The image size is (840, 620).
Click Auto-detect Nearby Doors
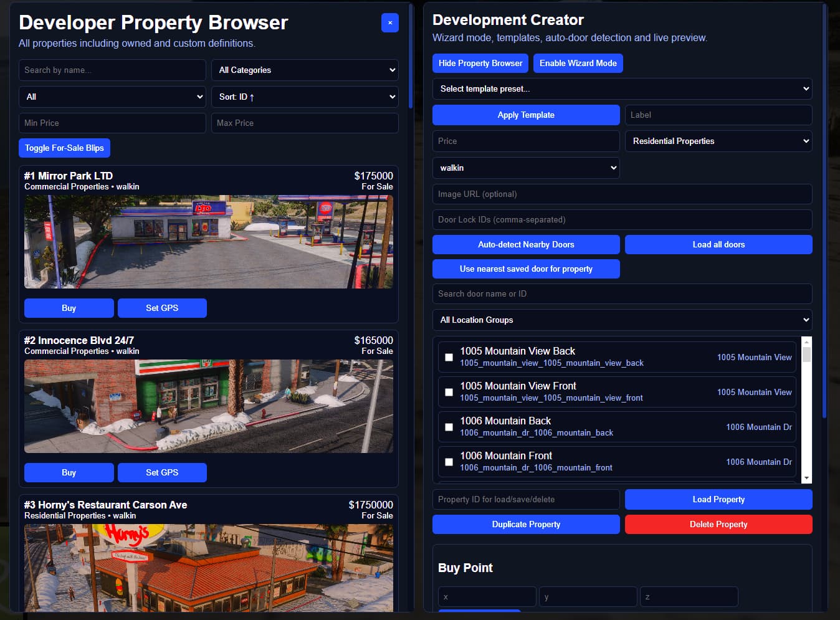[526, 244]
